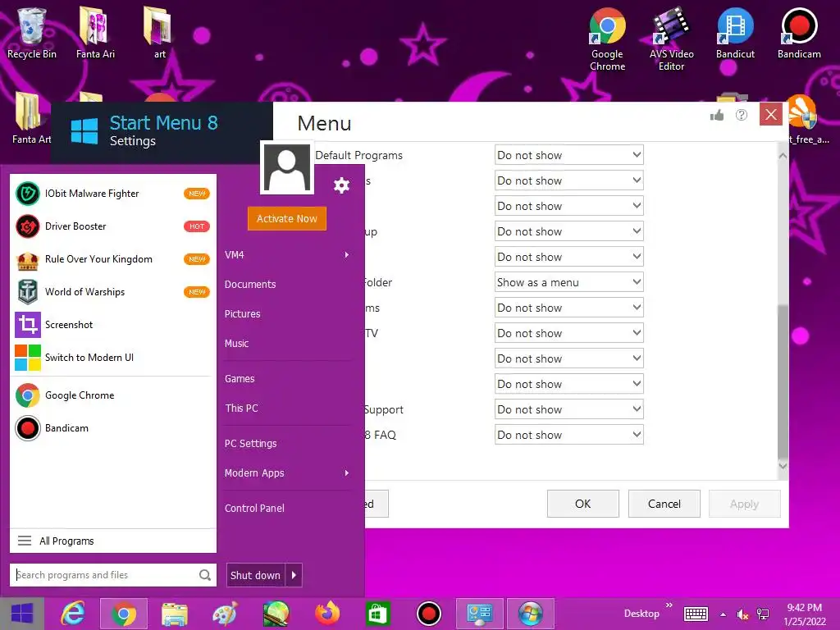
Task: Show All Programs list
Action: (x=113, y=541)
